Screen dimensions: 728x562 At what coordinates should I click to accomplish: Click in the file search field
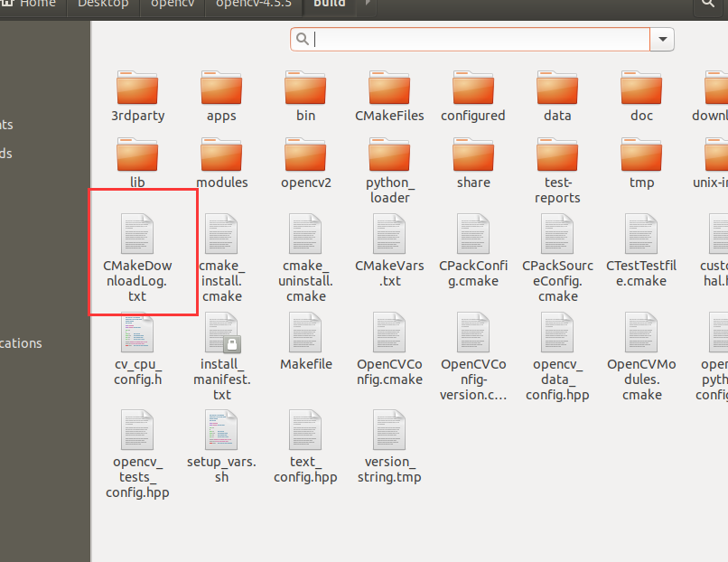click(x=470, y=39)
